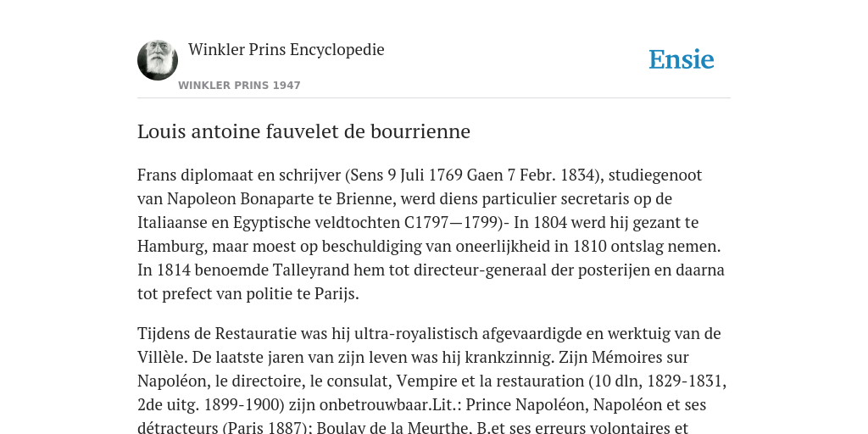Screen dimensions: 868x434
Task: Open the Winkler Prins Encyclopedie link
Action: 287,49
